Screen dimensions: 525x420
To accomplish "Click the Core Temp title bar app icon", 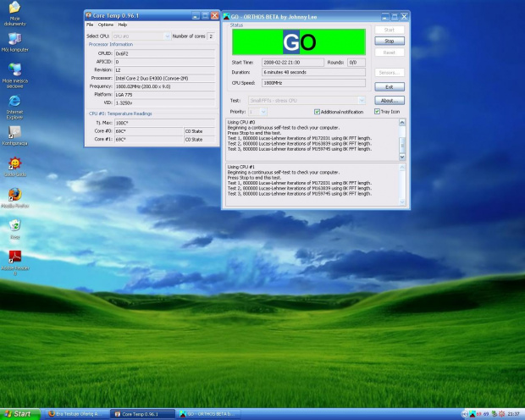I will point(89,15).
